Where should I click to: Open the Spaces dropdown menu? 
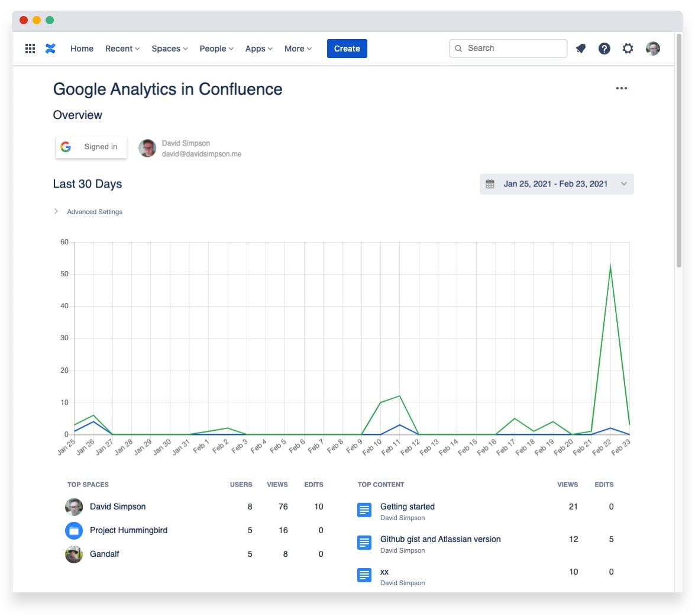(170, 49)
